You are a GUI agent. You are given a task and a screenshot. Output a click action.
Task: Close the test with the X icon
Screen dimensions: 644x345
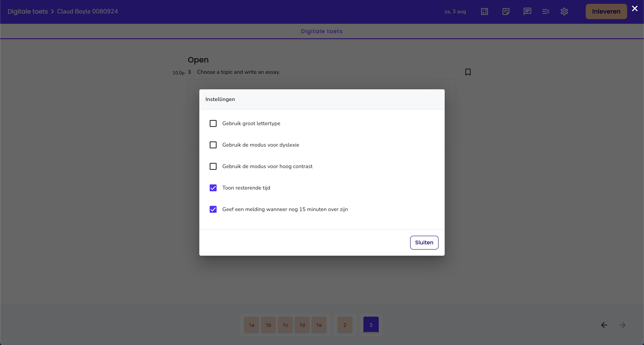tap(635, 8)
